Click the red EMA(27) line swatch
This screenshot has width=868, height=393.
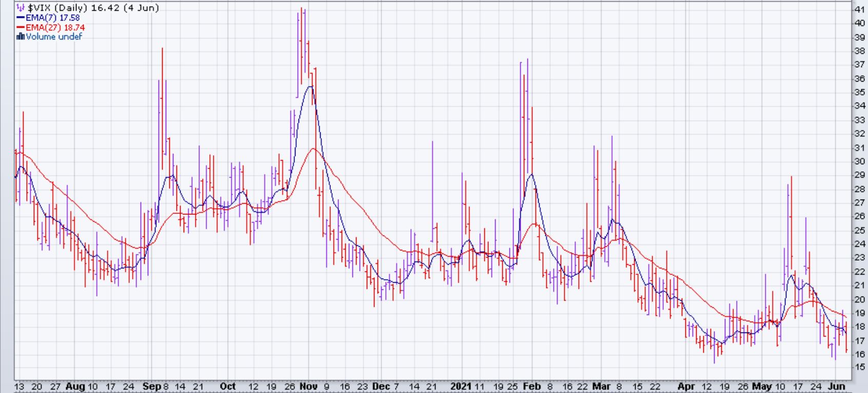coord(21,27)
